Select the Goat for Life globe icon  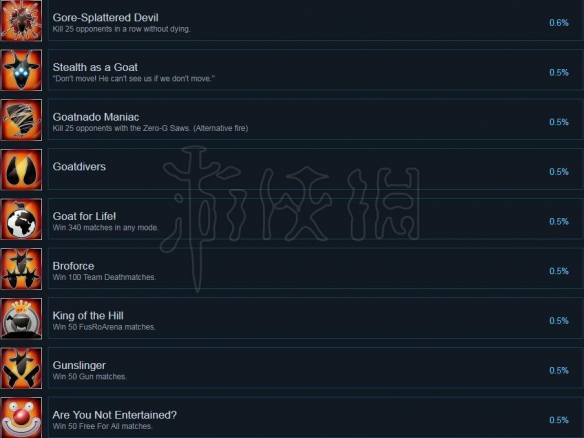pos(21,219)
